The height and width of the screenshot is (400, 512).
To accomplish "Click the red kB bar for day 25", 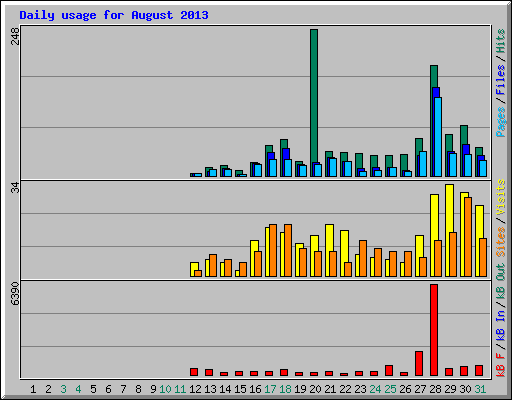I will [389, 371].
